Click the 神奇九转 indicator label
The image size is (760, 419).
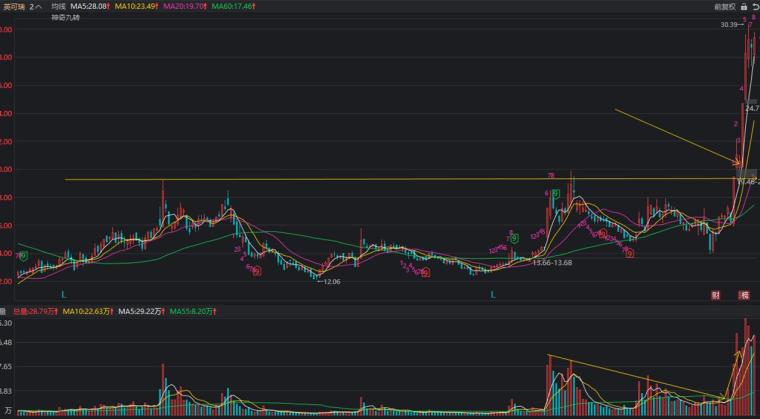pos(65,18)
